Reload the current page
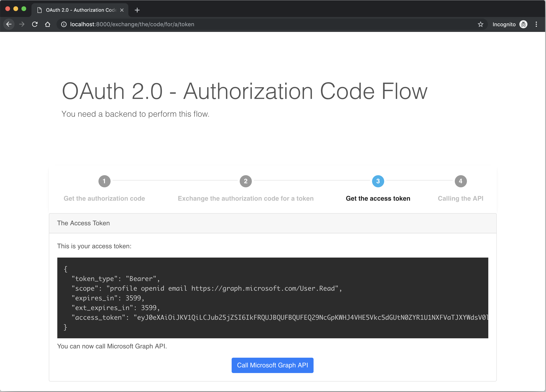 35,24
